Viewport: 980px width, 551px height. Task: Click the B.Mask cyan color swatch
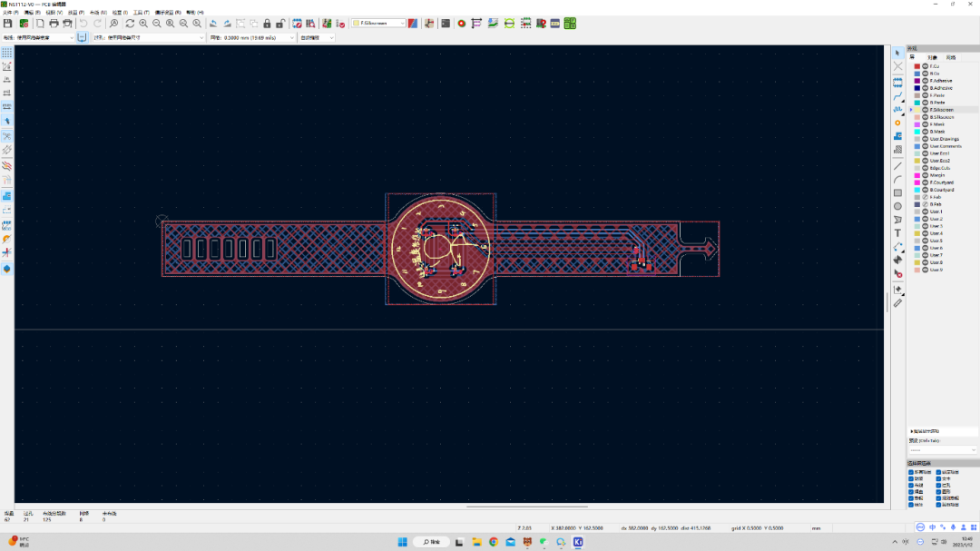[916, 132]
